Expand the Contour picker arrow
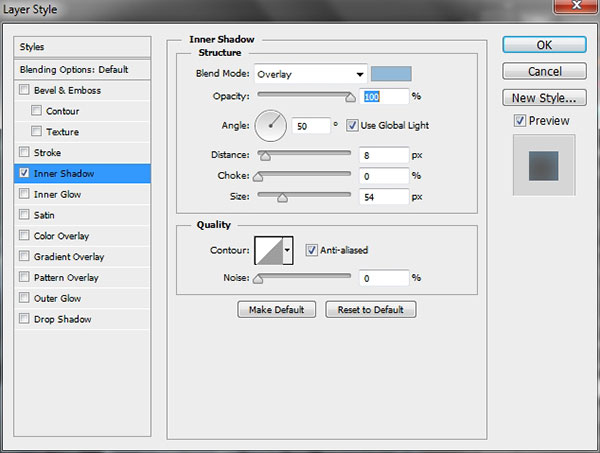The width and height of the screenshot is (600, 453). pos(288,250)
